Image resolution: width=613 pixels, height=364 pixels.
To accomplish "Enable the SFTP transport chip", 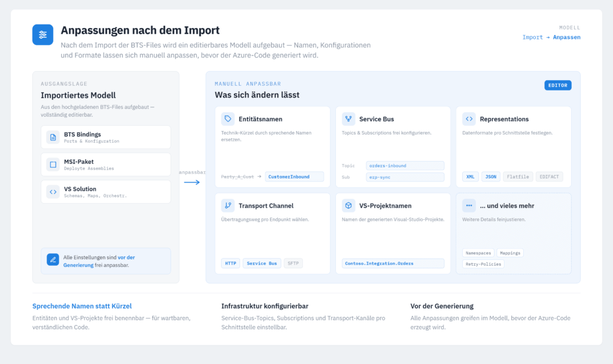I will (x=293, y=263).
